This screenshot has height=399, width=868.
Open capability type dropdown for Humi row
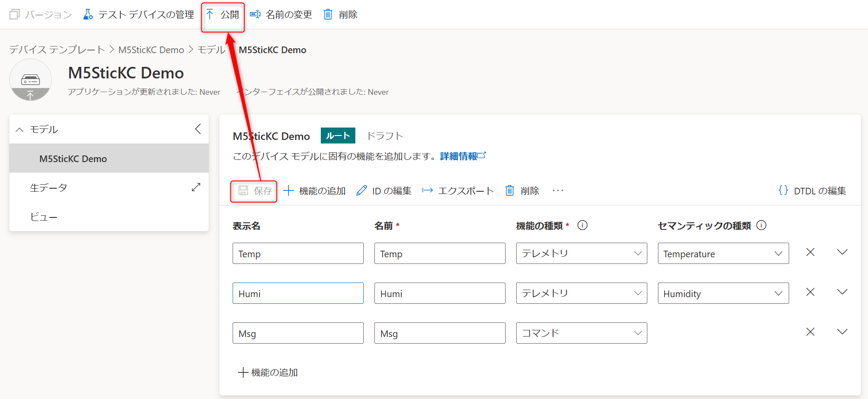(582, 293)
